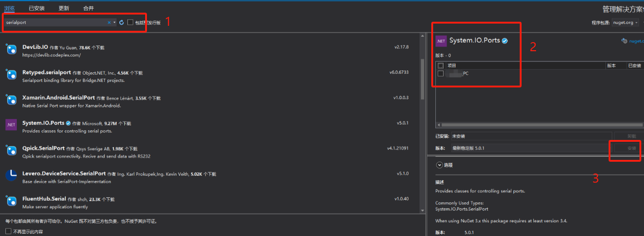Select the Qpick.SerialPort package name

[x=44, y=148]
